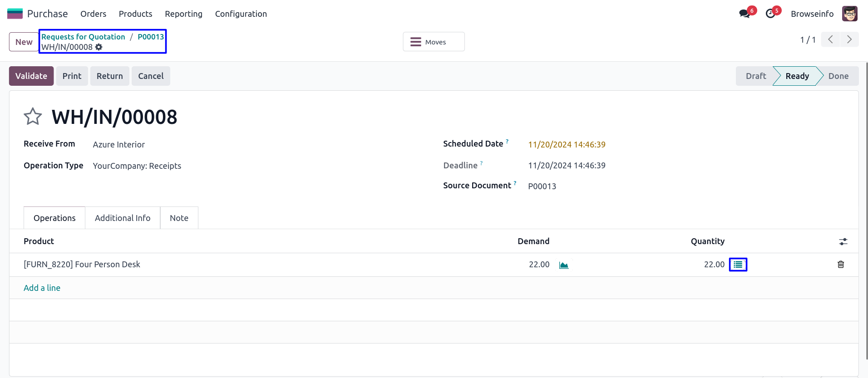Set status to Done in statusbar
Viewport: 868px width, 378px height.
(x=838, y=76)
